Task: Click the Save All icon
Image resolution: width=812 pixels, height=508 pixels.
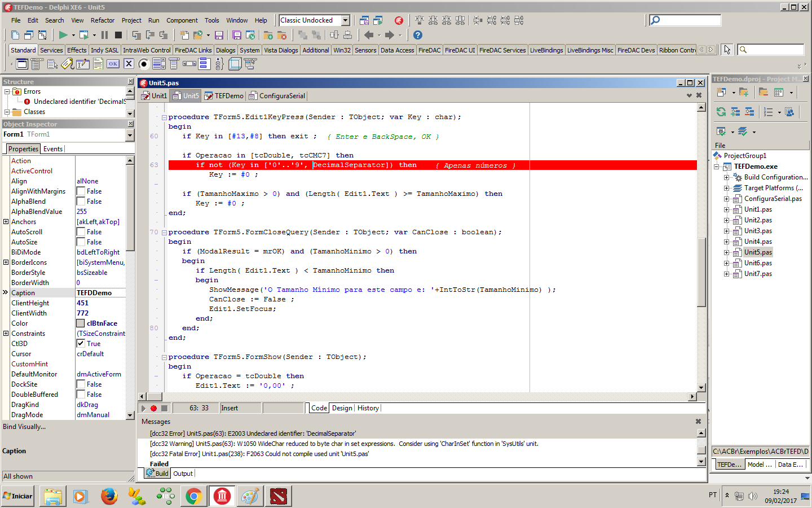Action: click(237, 35)
